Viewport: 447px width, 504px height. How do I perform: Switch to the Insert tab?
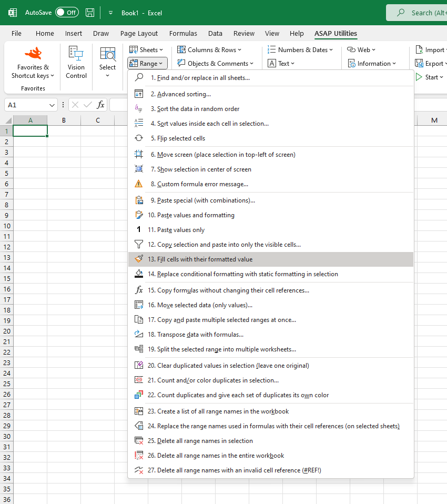click(x=73, y=34)
